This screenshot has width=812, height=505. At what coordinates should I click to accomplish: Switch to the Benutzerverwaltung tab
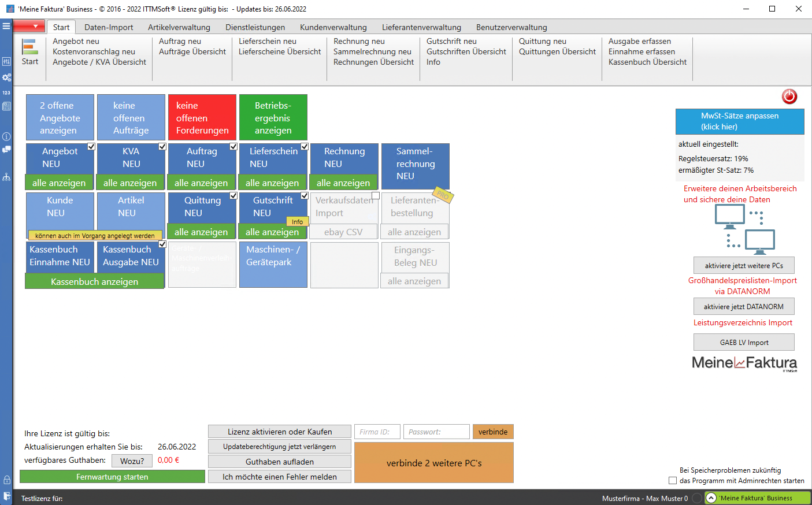[511, 27]
